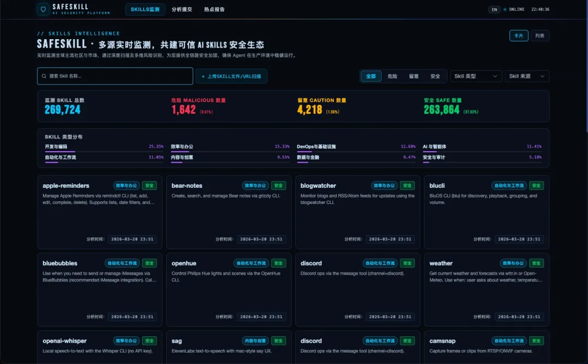This screenshot has width=588, height=364.
Task: Open the Skill 类型 dropdown
Action: pyautogui.click(x=475, y=76)
